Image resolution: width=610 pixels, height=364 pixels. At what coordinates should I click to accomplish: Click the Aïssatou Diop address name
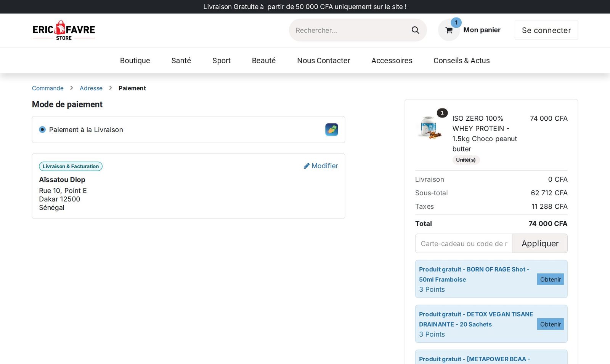[x=62, y=180]
